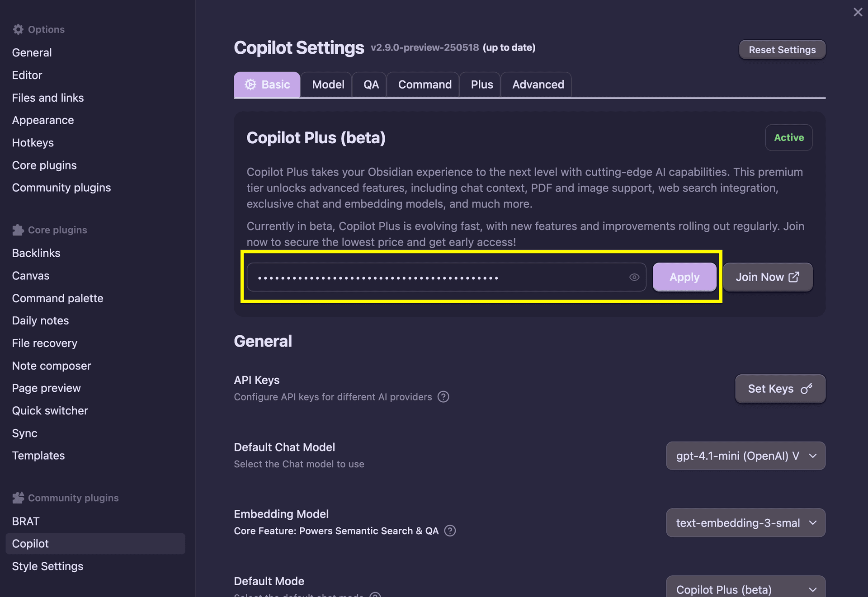Select Style Settings in the sidebar
This screenshot has width=868, height=597.
47,566
